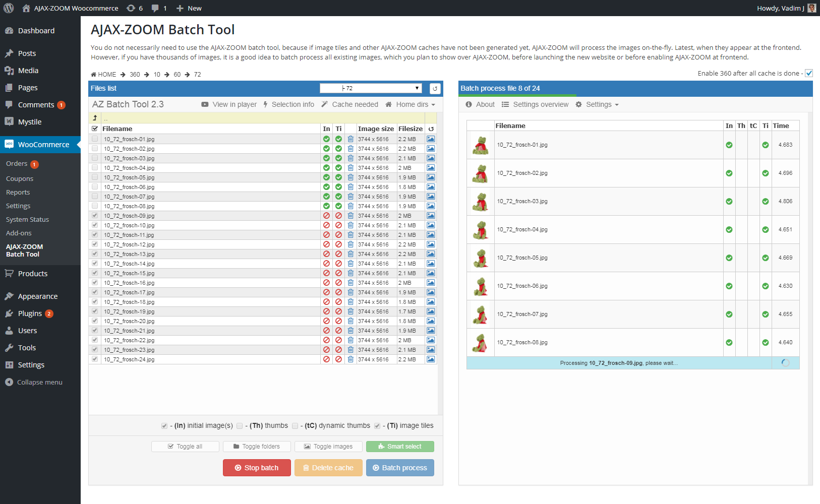Toggle (Th) thumbs checkbox

[x=240, y=426]
